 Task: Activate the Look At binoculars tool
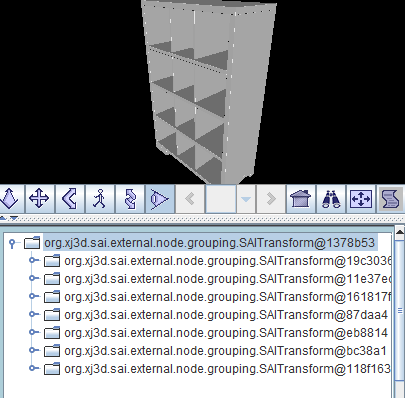[x=331, y=199]
